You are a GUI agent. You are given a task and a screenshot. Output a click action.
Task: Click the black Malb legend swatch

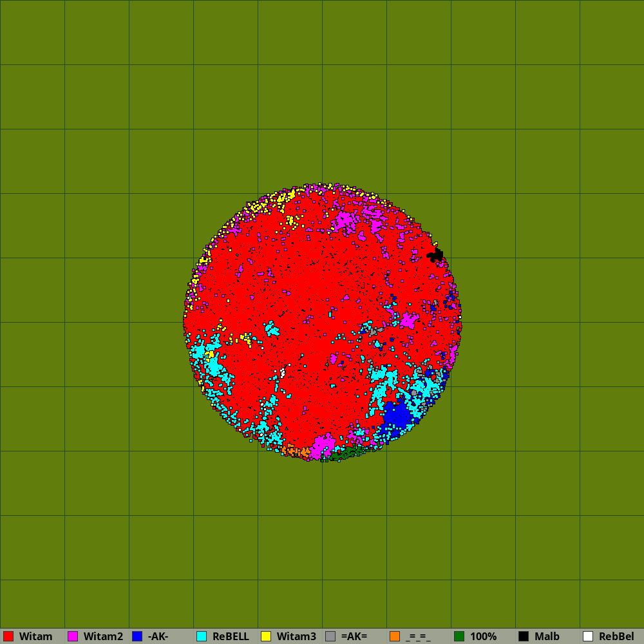click(x=524, y=636)
